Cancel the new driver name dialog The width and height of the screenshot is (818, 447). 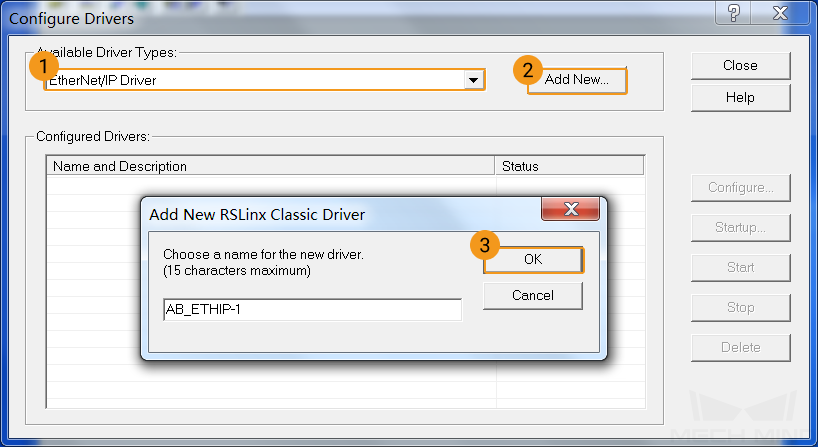click(x=533, y=296)
